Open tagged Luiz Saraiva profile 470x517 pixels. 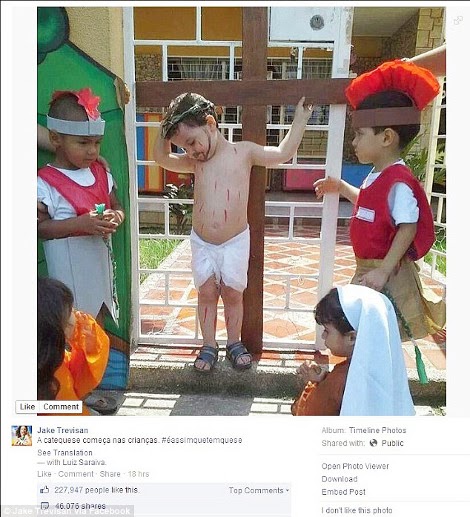84,462
